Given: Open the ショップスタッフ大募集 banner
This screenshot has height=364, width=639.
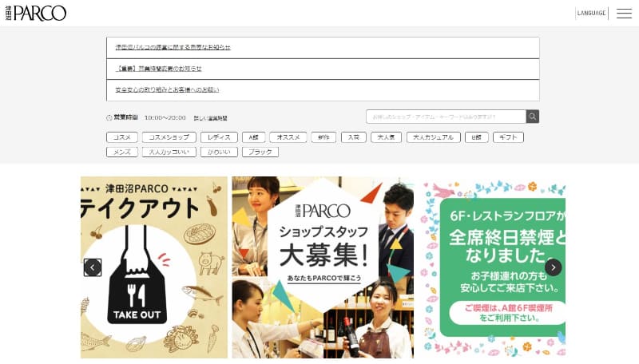Looking at the screenshot, I should pos(323,267).
